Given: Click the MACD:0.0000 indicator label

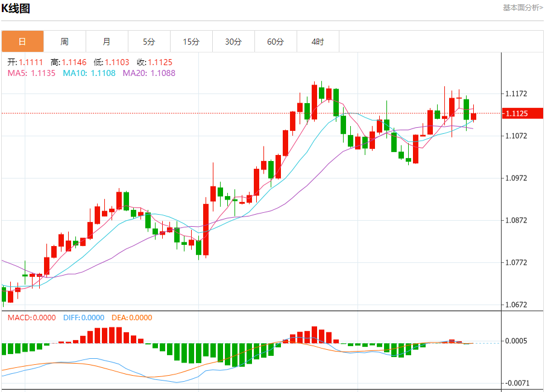Looking at the screenshot, I should (x=32, y=317).
